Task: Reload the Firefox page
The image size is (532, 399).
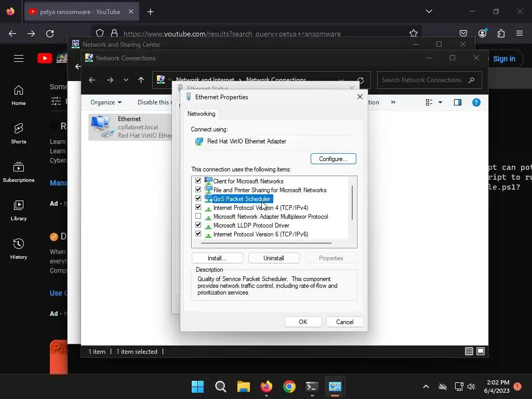Action: tap(50, 34)
